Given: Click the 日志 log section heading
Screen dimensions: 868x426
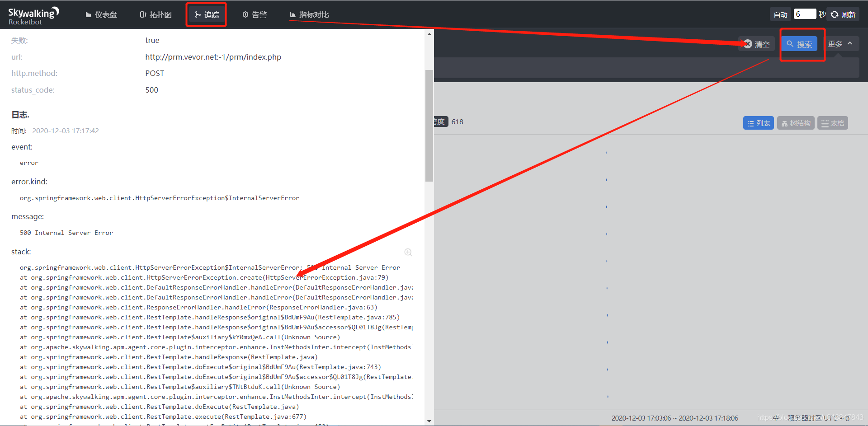Looking at the screenshot, I should pos(20,115).
